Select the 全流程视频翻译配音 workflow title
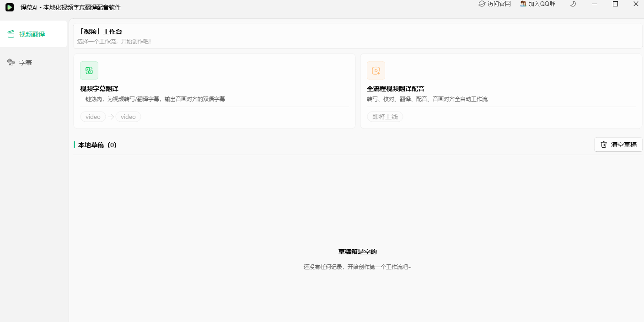 tap(396, 89)
